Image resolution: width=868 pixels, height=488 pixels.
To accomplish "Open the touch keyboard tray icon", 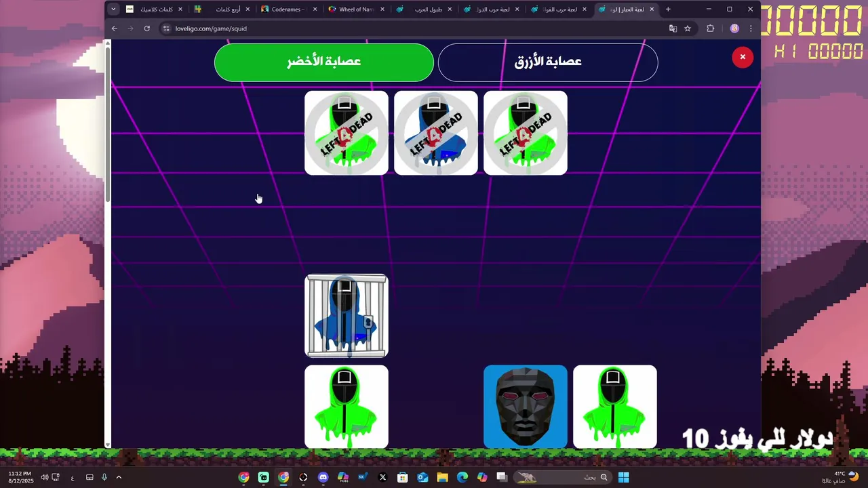I will 90,477.
